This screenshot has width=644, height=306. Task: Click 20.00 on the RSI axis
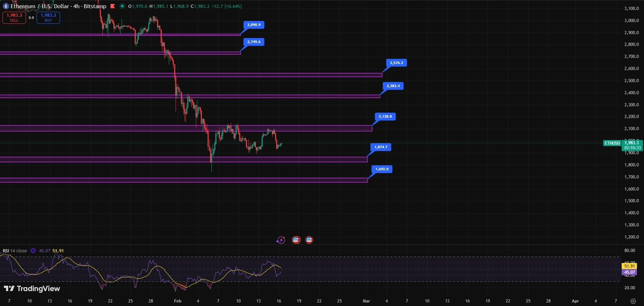pyautogui.click(x=630, y=288)
